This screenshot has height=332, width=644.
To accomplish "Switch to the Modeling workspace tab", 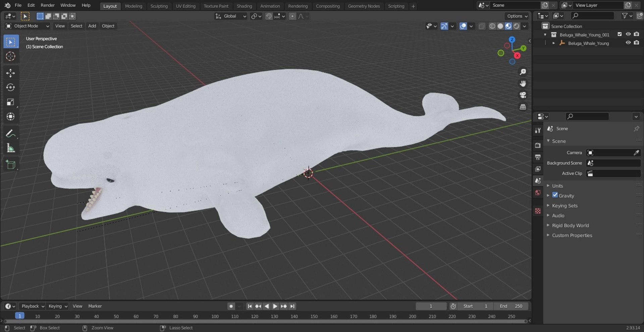I will tap(133, 6).
